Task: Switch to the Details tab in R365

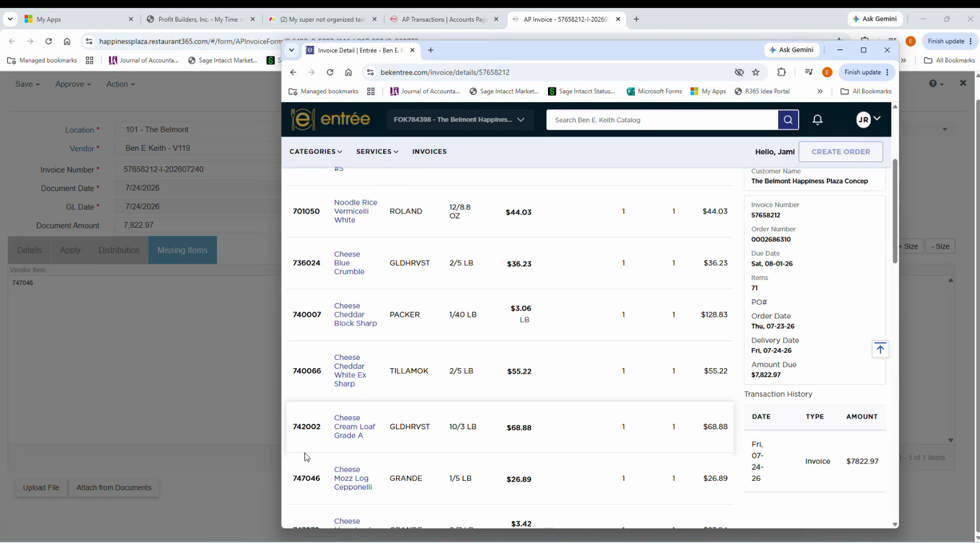Action: click(29, 250)
